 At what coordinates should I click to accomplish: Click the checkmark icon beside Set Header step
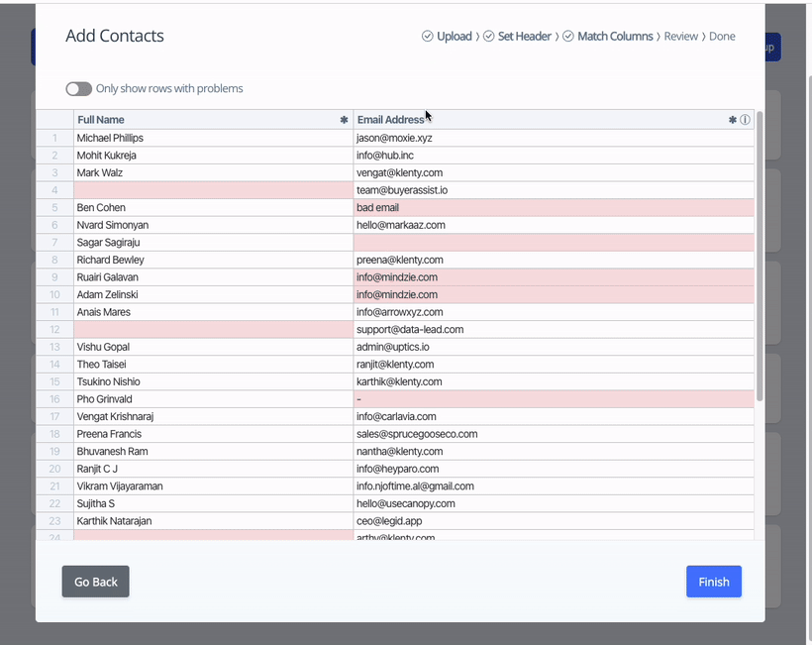487,36
